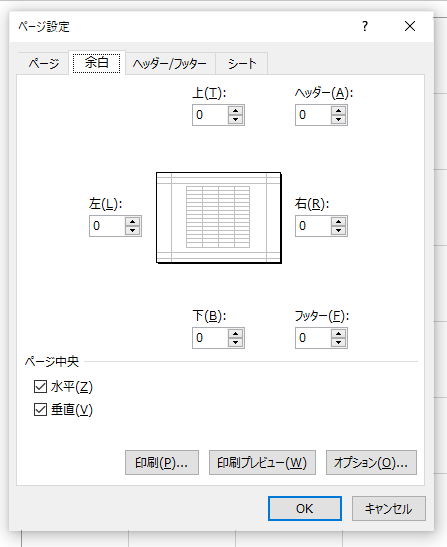Viewport: 447px width, 547px height.
Task: Confirm the dialog with OK
Action: point(305,509)
